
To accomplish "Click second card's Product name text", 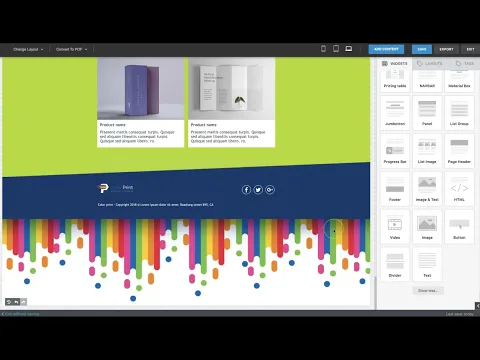I will pos(204,125).
